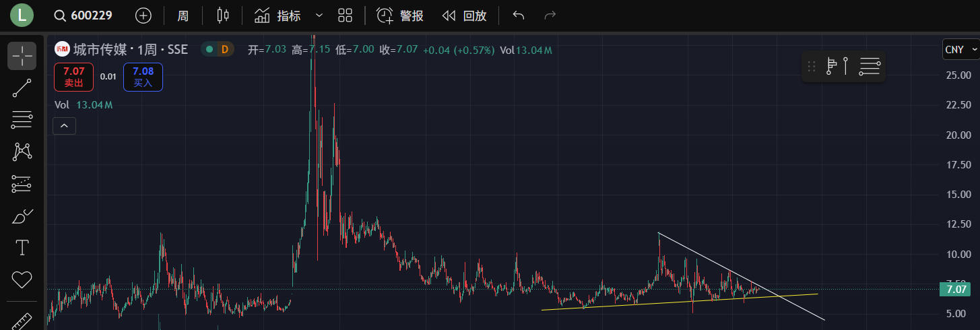Image resolution: width=980 pixels, height=330 pixels.
Task: Undo the last action arrow
Action: pyautogui.click(x=518, y=15)
